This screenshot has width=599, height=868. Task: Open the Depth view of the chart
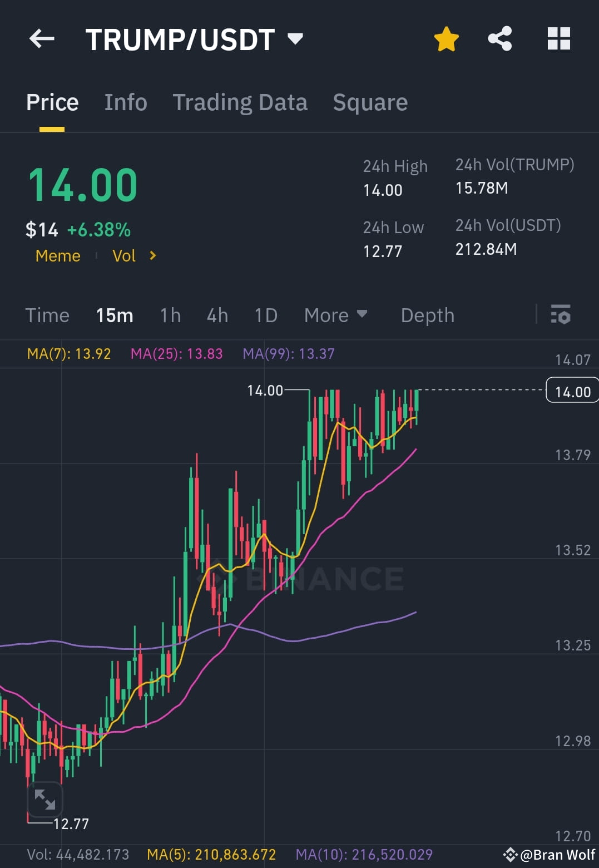point(427,315)
